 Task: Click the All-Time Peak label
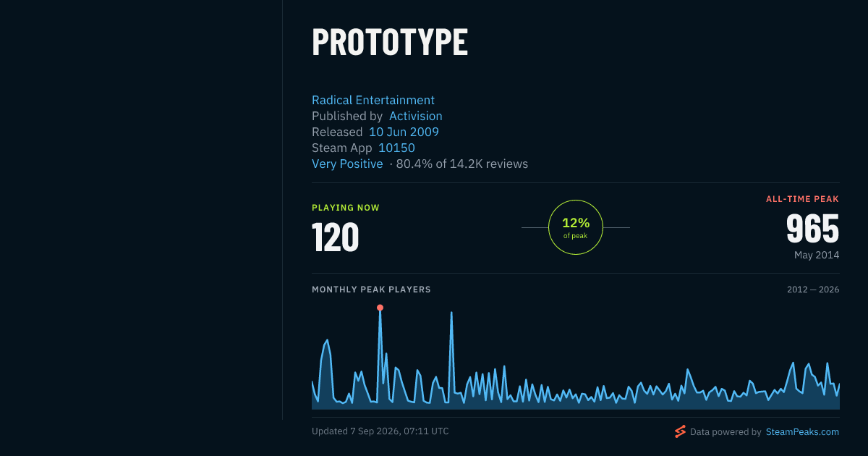coord(803,199)
